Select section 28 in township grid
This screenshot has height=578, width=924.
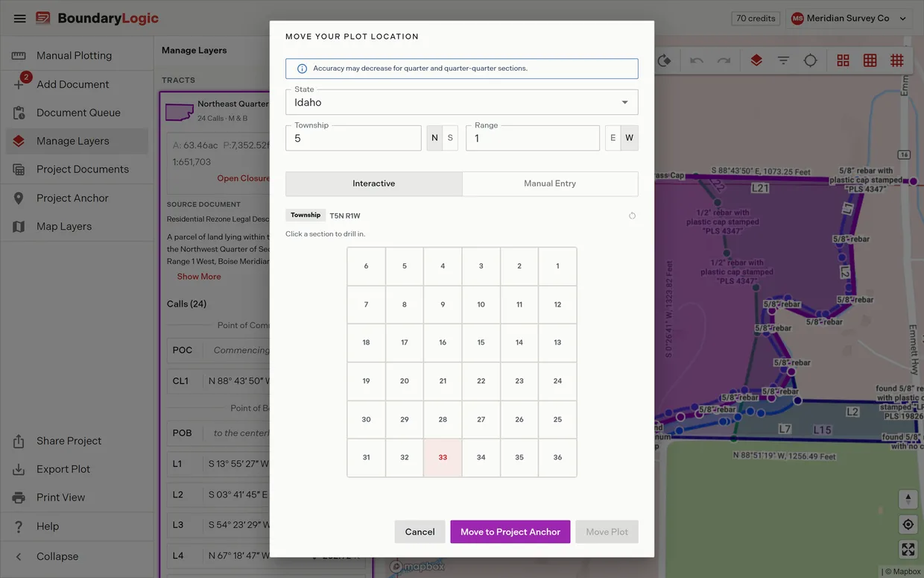click(x=443, y=420)
